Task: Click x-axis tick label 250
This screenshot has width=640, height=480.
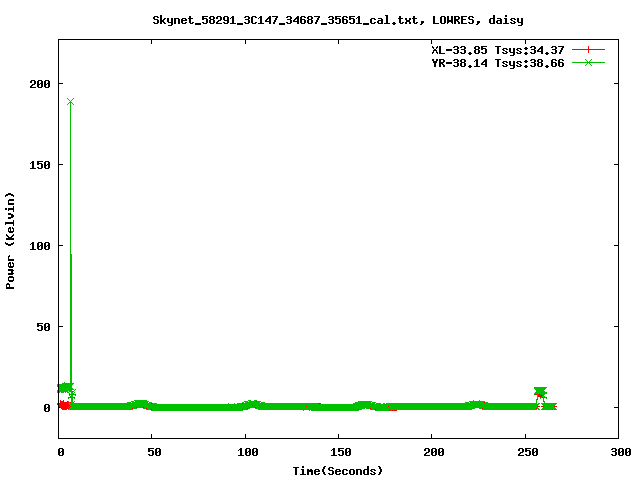Action: 528,452
